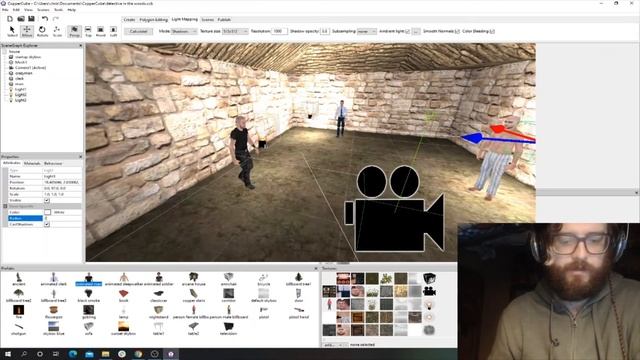
Task: Select Camera1 (active) in scene tree
Action: coord(30,68)
